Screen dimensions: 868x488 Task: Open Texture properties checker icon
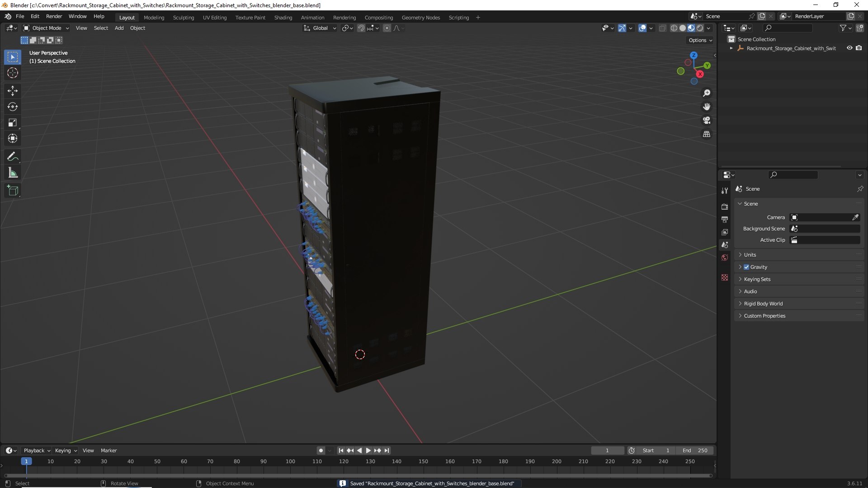coord(725,277)
